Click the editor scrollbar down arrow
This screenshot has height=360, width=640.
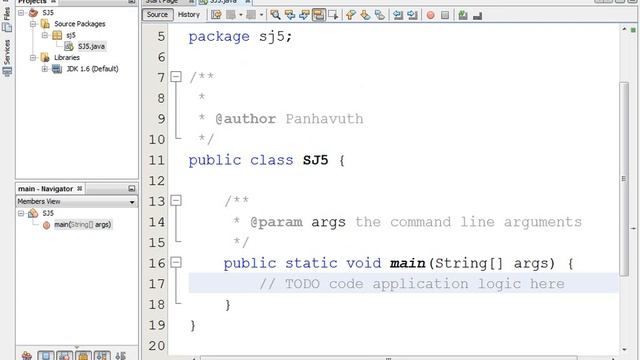[624, 349]
